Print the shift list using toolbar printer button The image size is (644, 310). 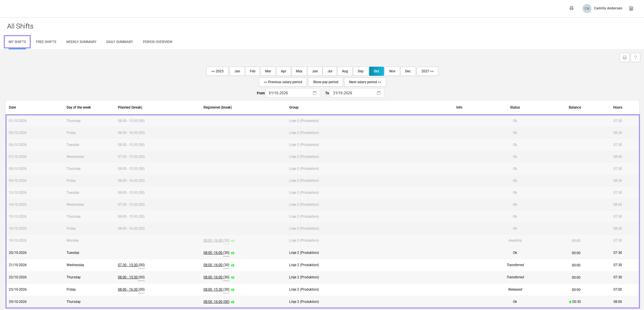pos(624,58)
